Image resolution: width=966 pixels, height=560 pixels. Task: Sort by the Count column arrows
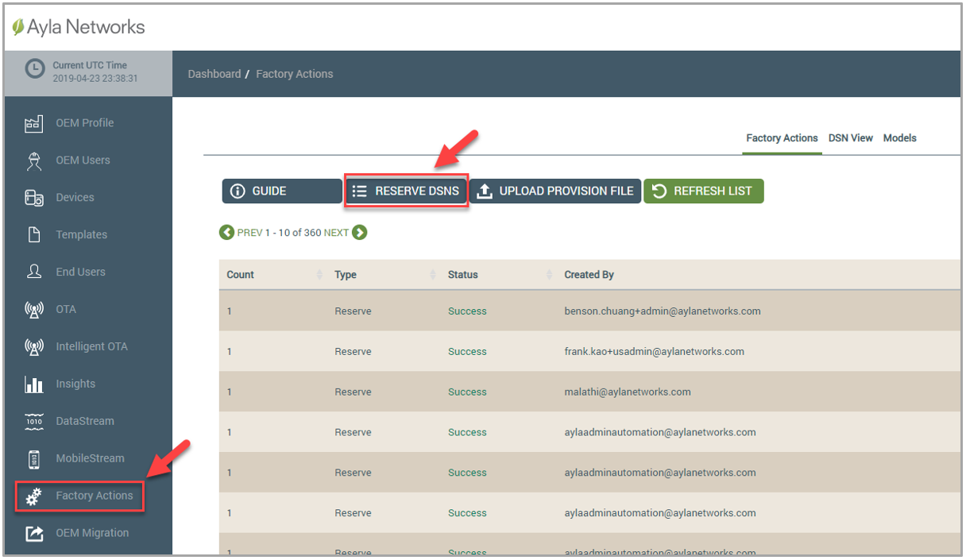click(x=319, y=275)
